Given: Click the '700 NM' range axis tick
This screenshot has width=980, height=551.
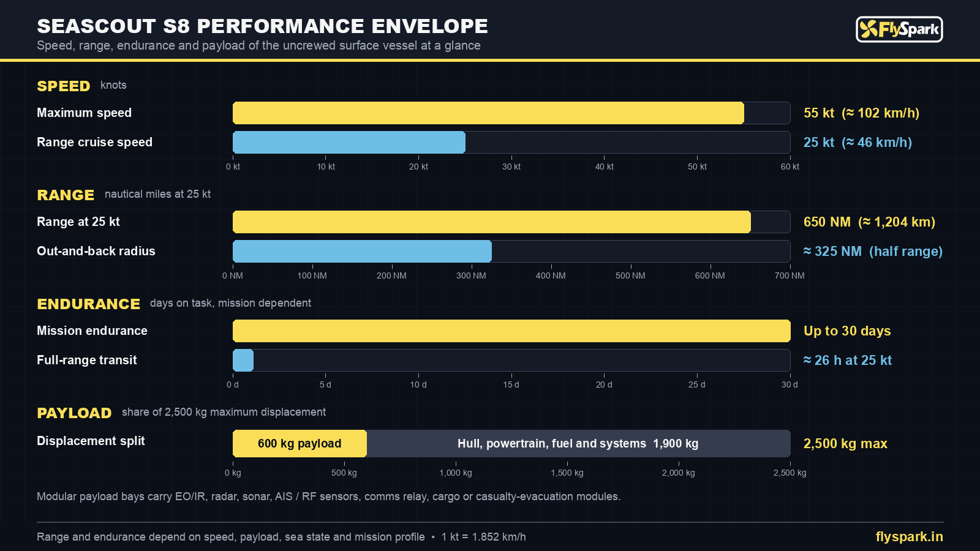Looking at the screenshot, I should (790, 275).
